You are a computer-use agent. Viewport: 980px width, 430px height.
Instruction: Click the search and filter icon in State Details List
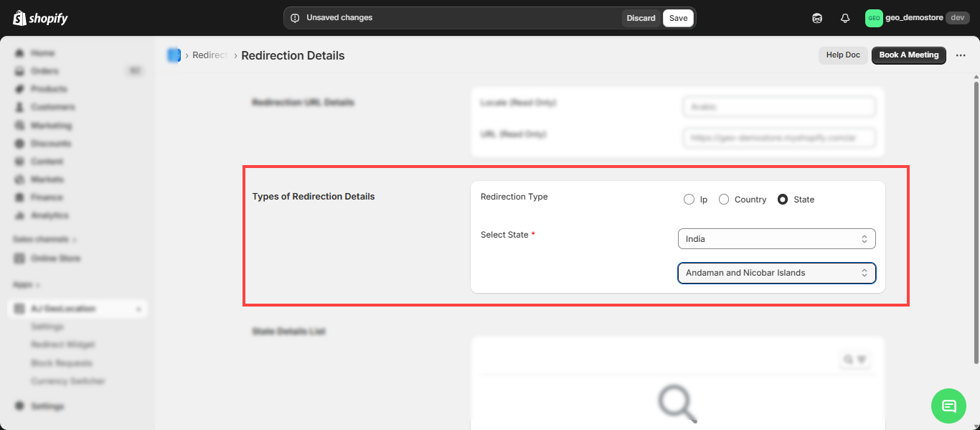(x=855, y=360)
